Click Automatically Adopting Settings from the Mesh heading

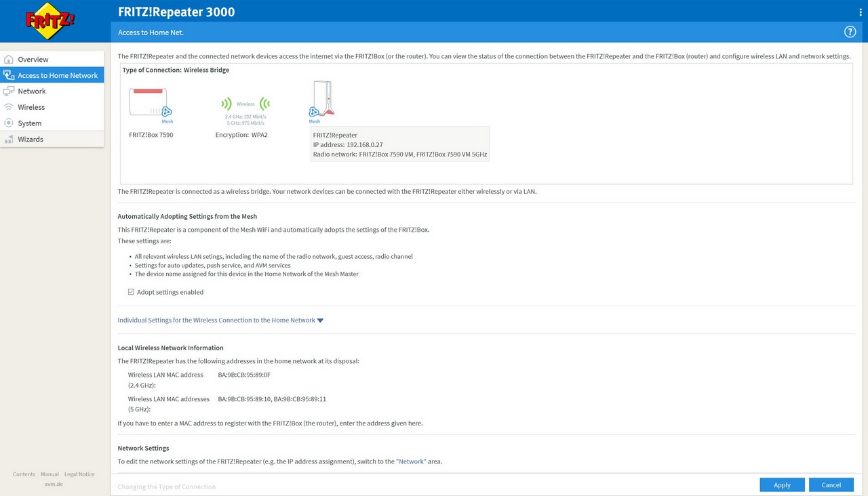point(187,216)
